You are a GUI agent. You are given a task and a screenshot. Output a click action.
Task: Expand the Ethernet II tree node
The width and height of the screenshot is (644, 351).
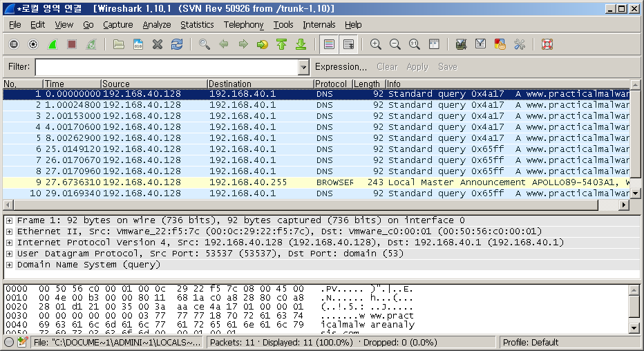[9, 231]
